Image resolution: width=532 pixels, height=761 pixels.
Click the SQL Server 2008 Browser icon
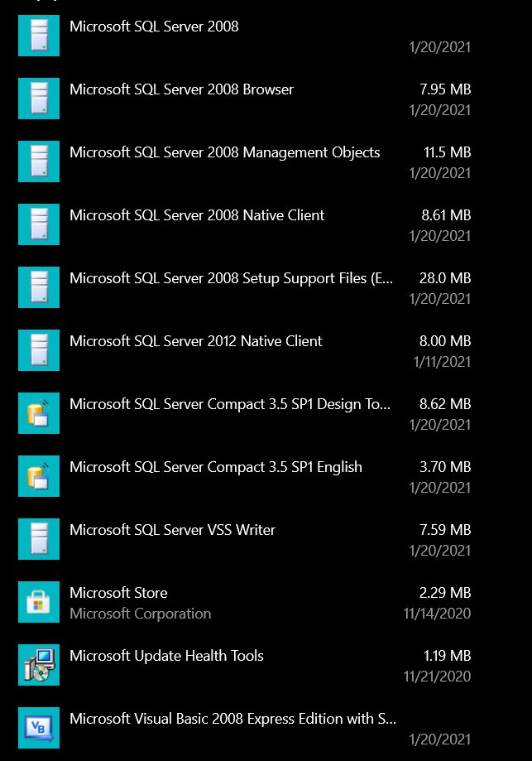(x=39, y=99)
